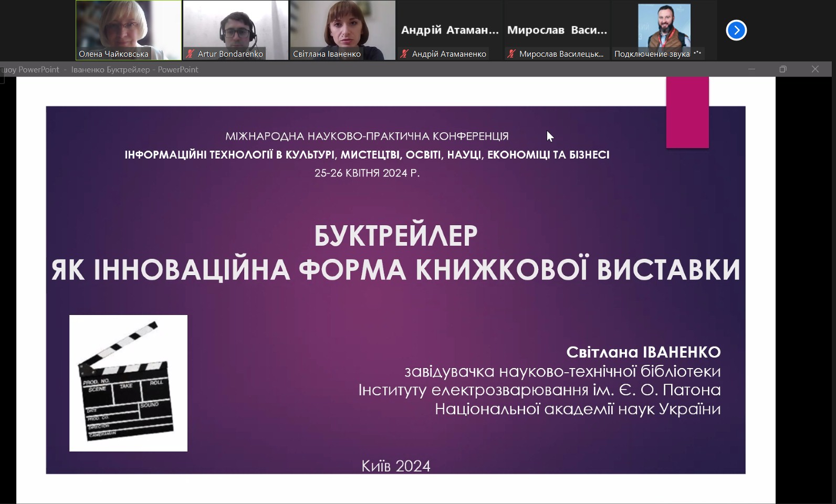Click the presenter name Світлана ІВАНЕНКО on slide
The height and width of the screenshot is (504, 836).
pos(643,352)
